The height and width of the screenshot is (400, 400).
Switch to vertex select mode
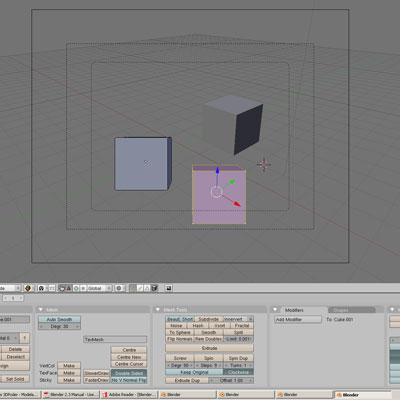click(133, 288)
